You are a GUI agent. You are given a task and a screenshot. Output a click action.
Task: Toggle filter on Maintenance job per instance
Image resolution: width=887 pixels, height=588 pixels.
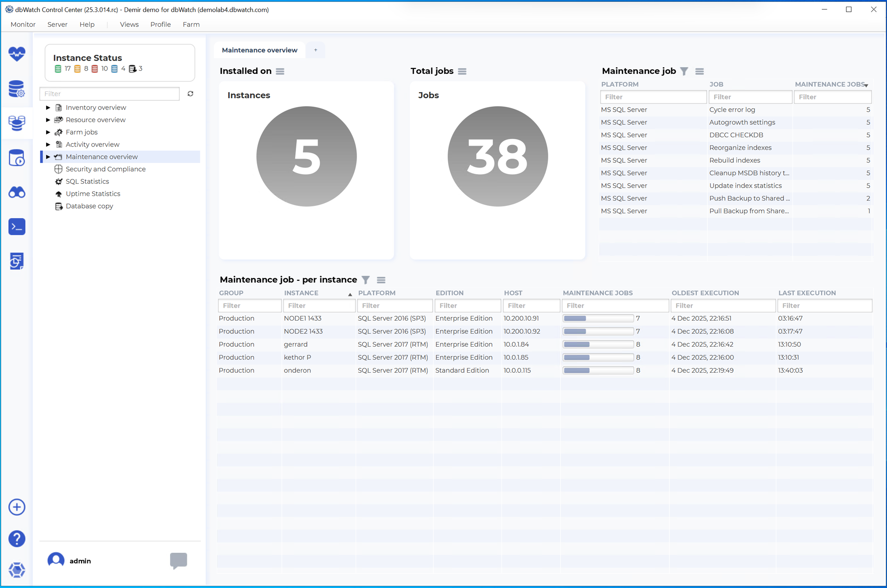[366, 280]
